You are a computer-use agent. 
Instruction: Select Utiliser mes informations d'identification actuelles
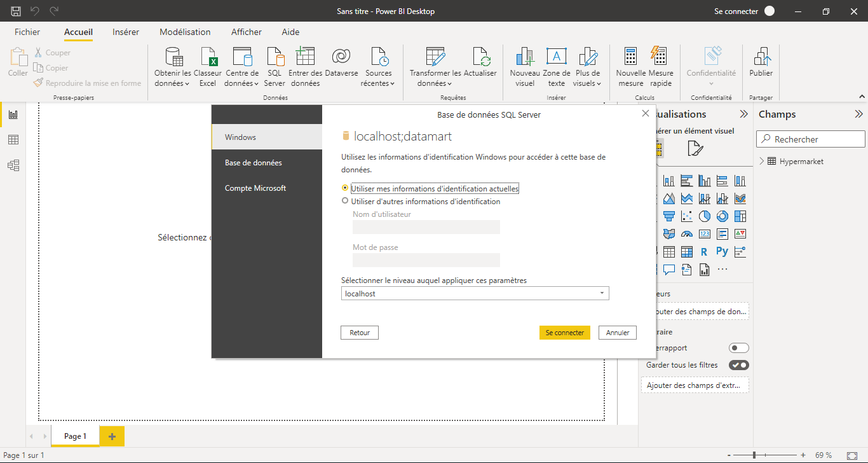[x=430, y=188]
